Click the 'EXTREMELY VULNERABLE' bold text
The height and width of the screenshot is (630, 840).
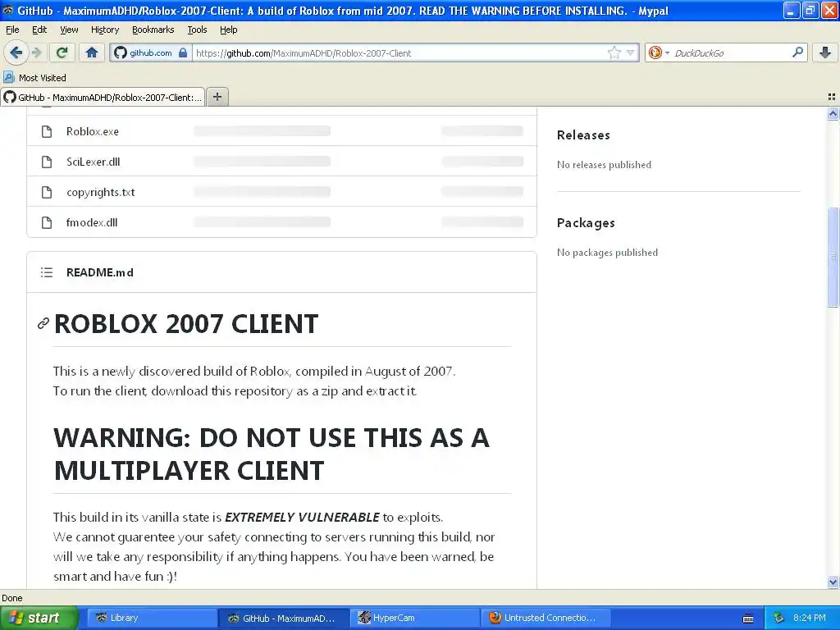pyautogui.click(x=302, y=518)
